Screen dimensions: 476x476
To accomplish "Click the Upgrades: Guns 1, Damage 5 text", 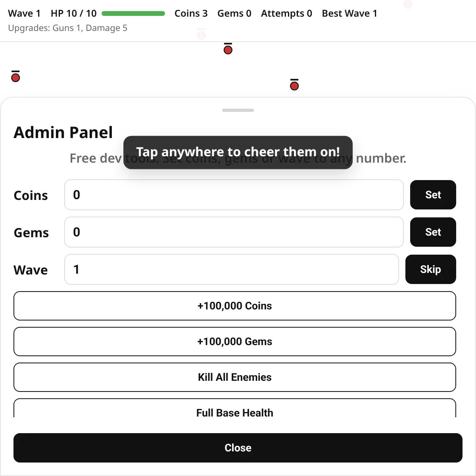I will coord(68,28).
